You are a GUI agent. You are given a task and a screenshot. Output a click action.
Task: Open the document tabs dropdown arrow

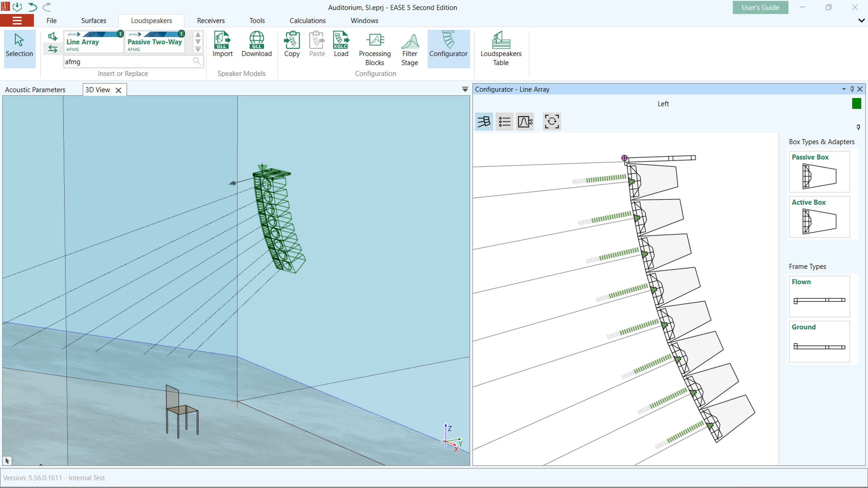click(x=465, y=90)
